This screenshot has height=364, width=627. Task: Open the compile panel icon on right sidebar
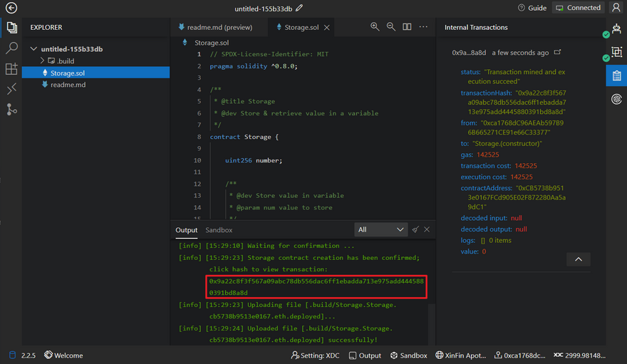coord(616,52)
